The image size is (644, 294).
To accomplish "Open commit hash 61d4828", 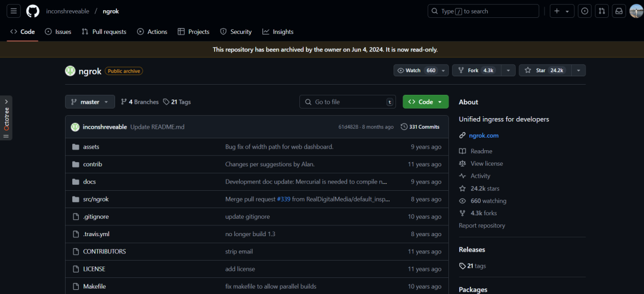I will click(x=348, y=127).
